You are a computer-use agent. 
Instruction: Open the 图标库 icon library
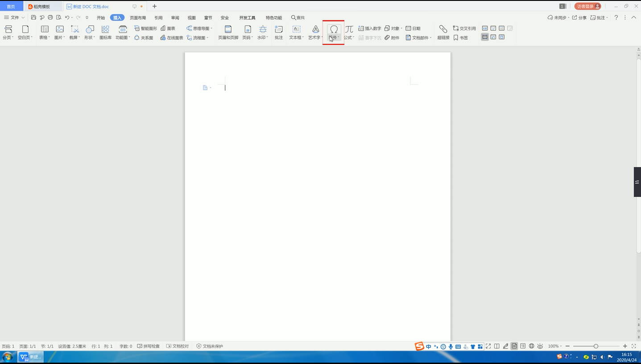coord(105,33)
